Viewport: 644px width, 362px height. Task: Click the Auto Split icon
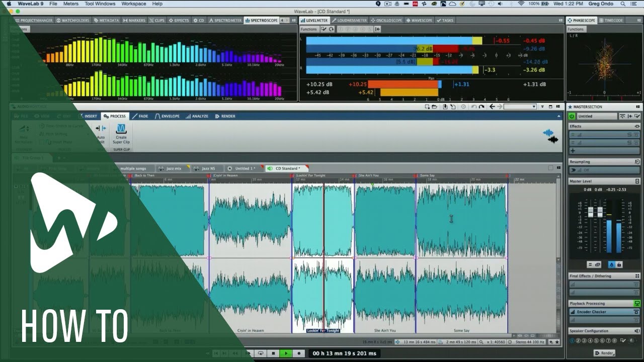(101, 128)
